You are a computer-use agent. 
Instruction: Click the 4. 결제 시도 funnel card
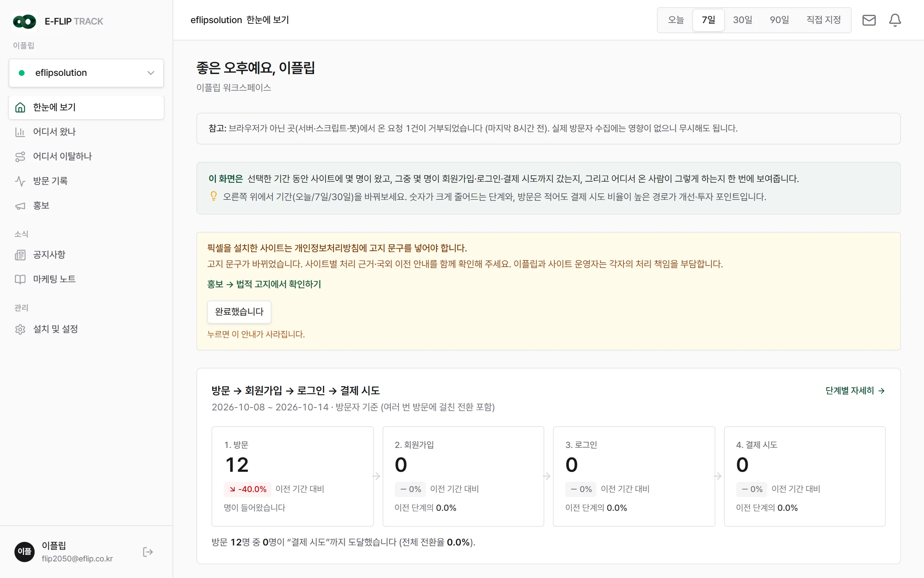click(805, 476)
